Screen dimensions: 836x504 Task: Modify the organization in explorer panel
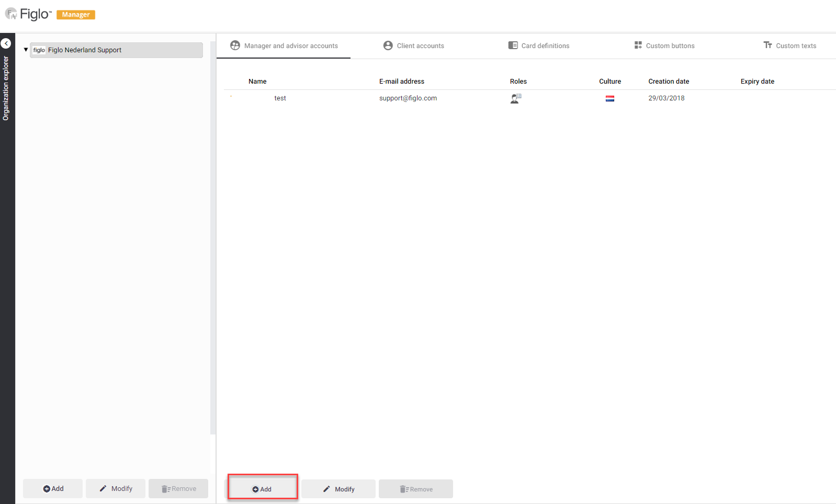pyautogui.click(x=116, y=488)
